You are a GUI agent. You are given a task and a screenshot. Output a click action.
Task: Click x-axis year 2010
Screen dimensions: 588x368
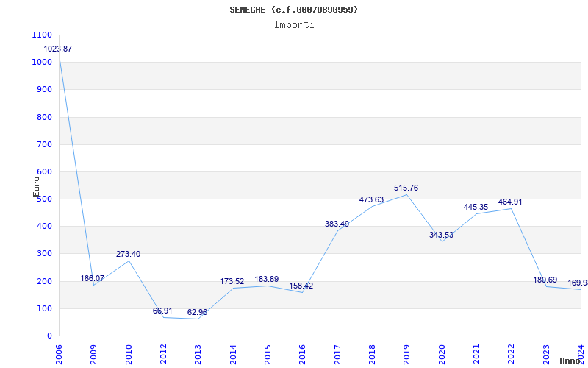129,355
